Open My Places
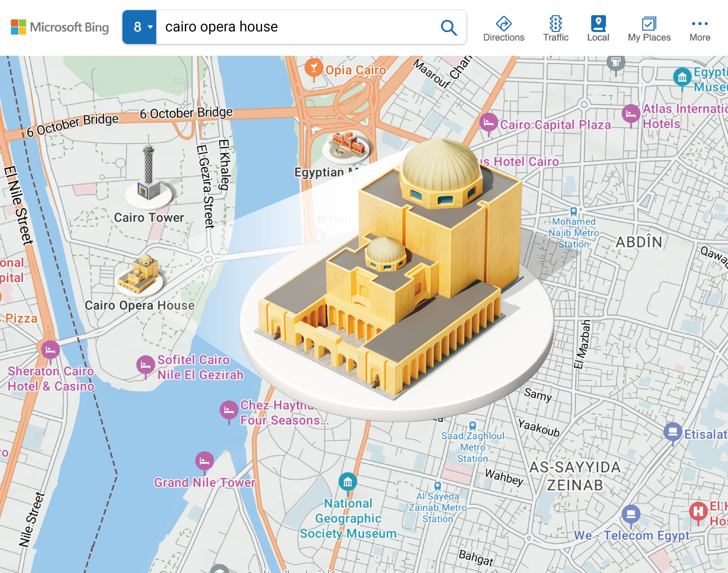The image size is (728, 573). click(649, 29)
